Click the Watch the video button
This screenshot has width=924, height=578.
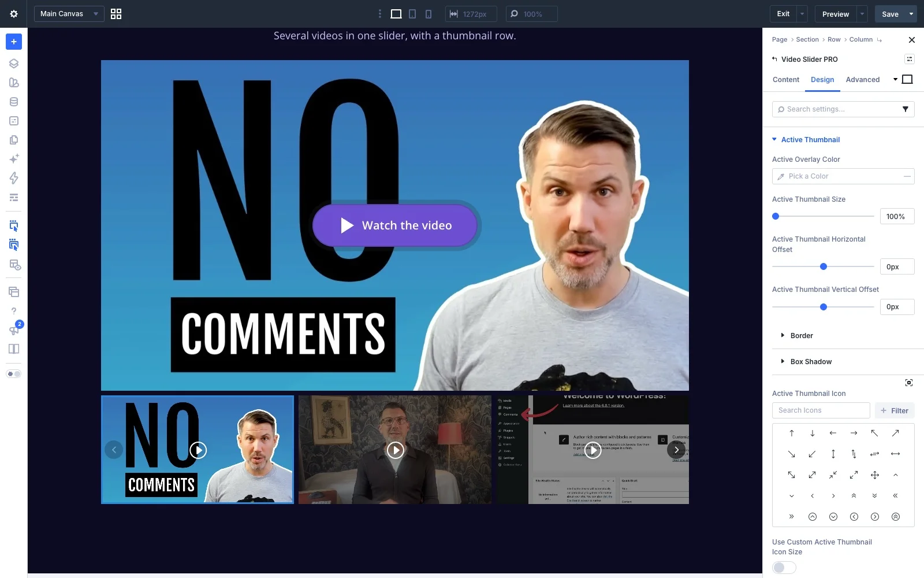click(395, 225)
